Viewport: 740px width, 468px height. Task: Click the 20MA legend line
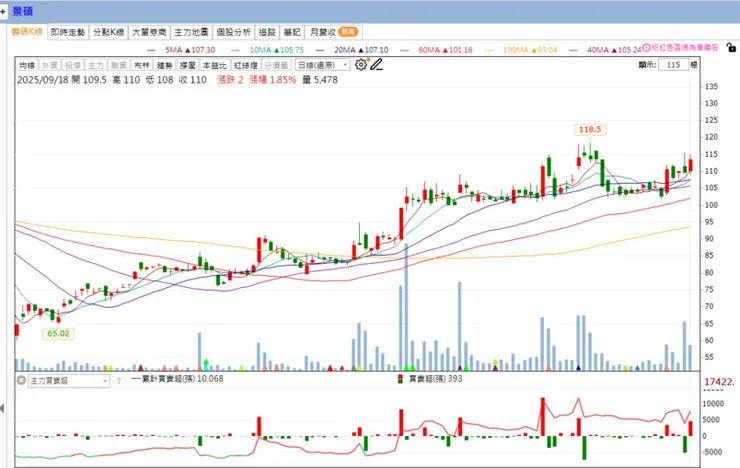(x=353, y=50)
